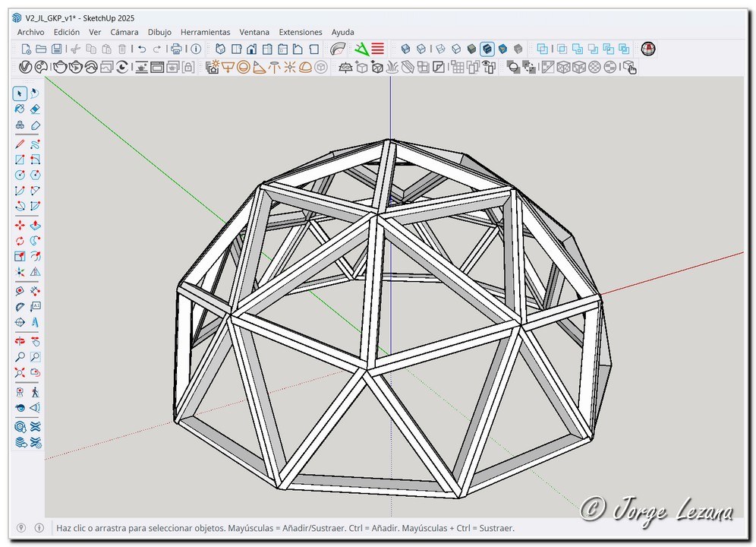
Task: Activate the Push/Pull tool
Action: 35,226
